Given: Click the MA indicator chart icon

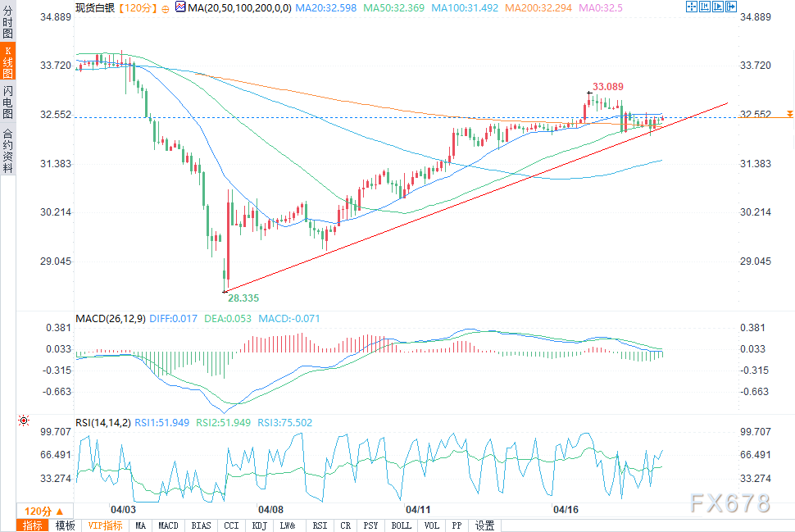Looking at the screenshot, I should [x=179, y=8].
